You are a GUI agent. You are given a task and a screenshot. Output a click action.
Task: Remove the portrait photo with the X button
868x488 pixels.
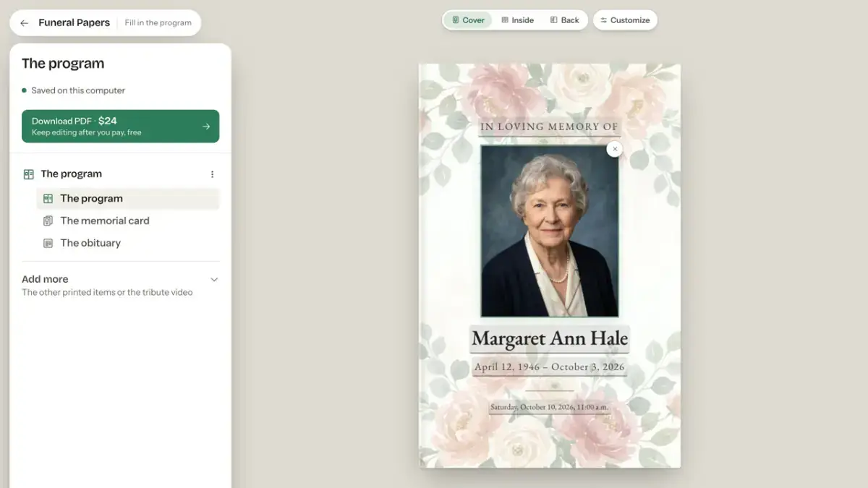615,149
